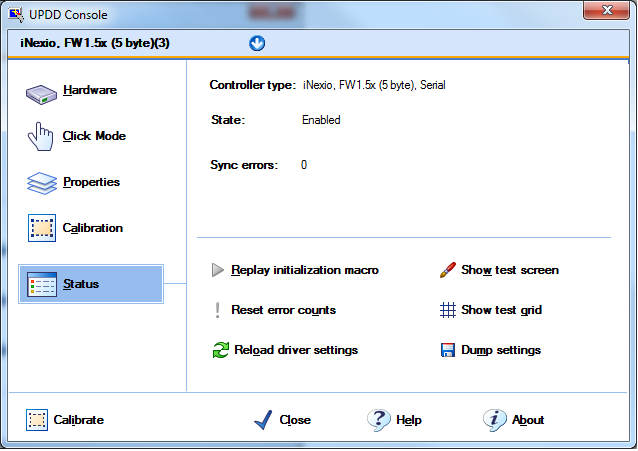Select the Status section
Viewport: 638px width, 451px height.
91,284
